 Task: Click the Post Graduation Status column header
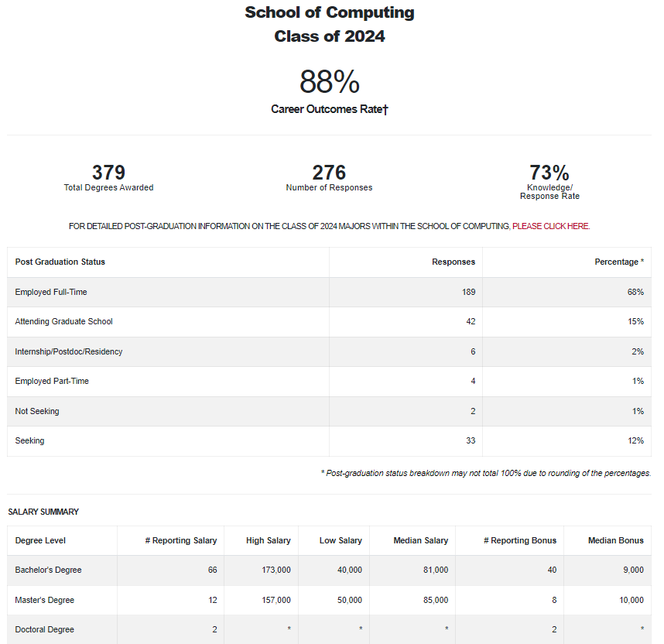click(x=60, y=262)
